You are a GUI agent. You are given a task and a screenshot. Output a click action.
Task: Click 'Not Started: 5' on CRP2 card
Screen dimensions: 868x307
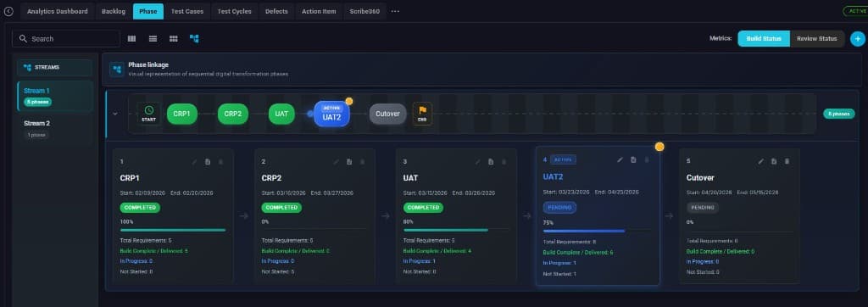278,271
